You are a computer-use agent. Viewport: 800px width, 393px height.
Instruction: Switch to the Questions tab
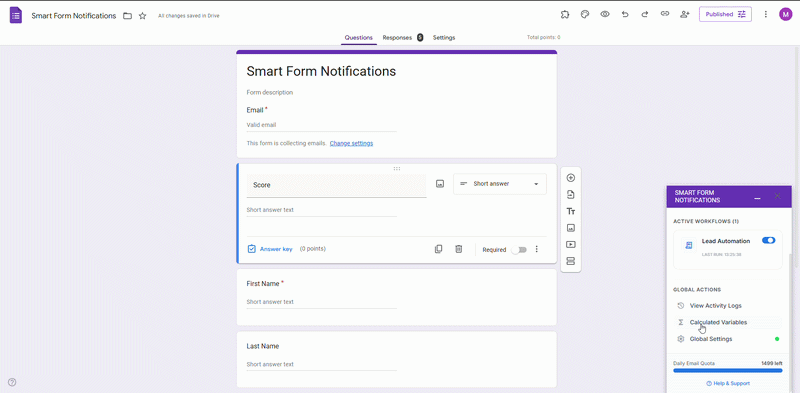pos(359,38)
